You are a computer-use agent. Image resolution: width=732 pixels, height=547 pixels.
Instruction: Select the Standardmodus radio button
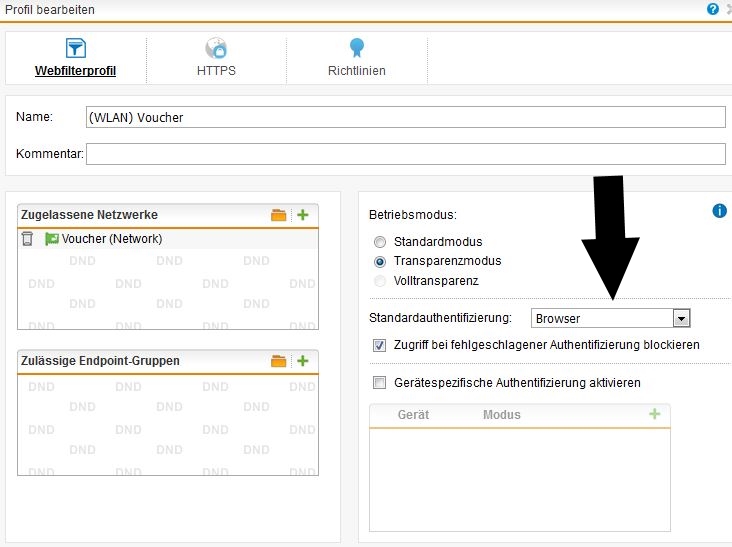(379, 242)
